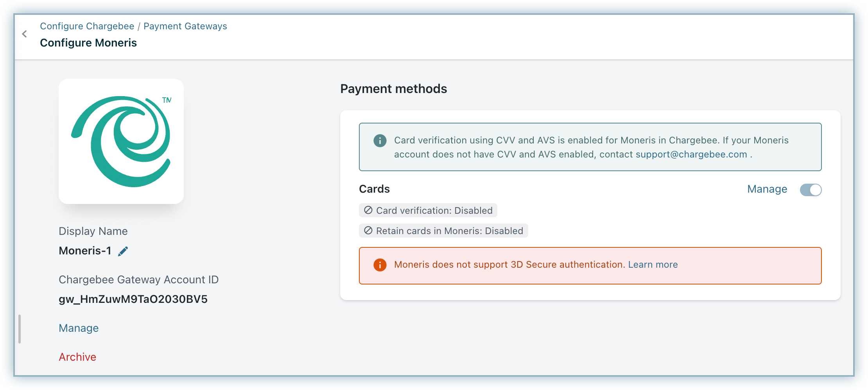Click the grey info icon in CVV notice

click(x=380, y=141)
